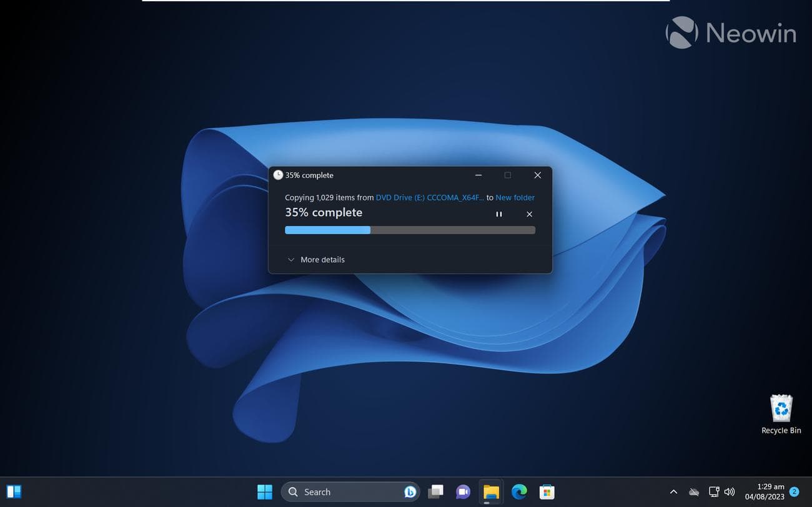This screenshot has width=812, height=507.
Task: Cancel the copy with the X next to pause
Action: tap(528, 214)
